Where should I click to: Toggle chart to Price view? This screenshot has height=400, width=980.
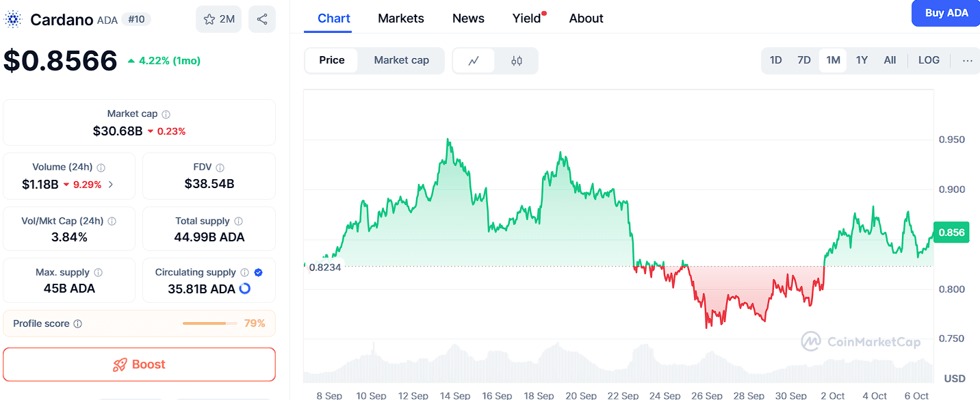332,60
